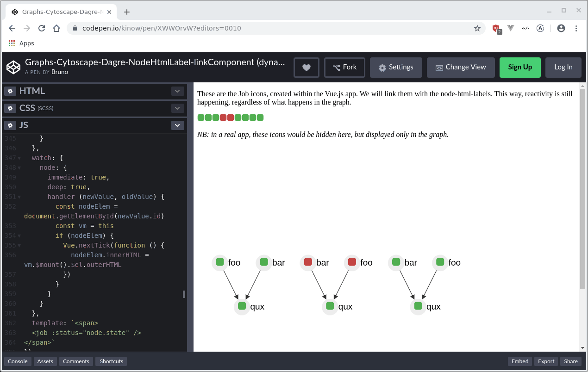The width and height of the screenshot is (588, 372).
Task: Fold the code block at line 351
Action: coord(19,197)
